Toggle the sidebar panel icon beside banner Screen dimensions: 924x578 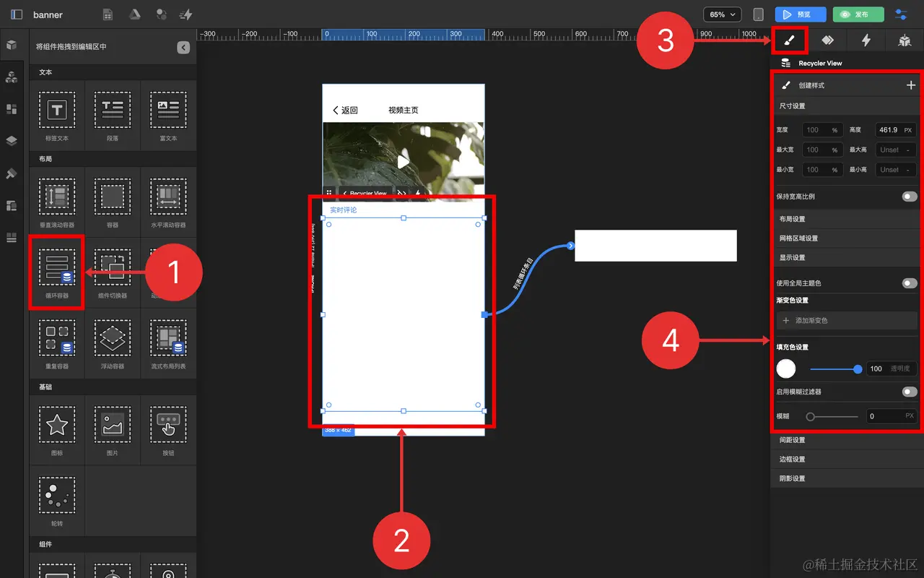[x=17, y=14]
